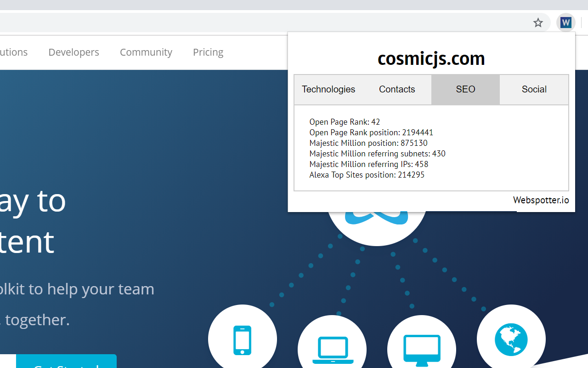Open the Webspotter.io link

[541, 200]
